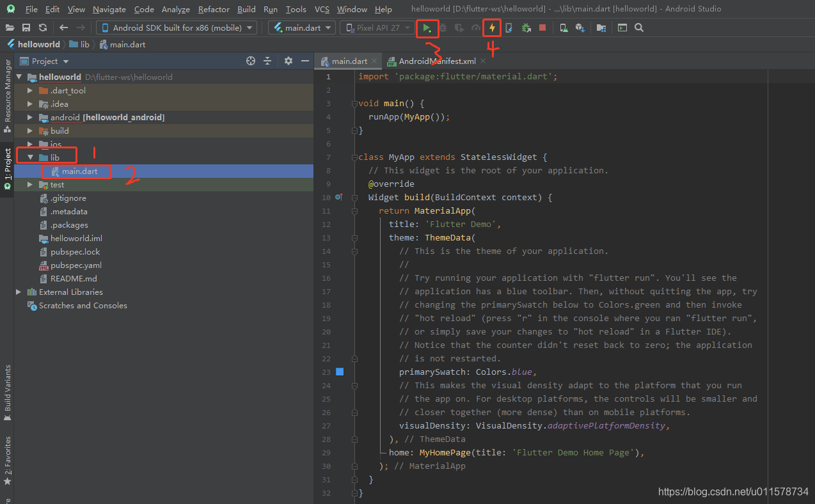Save all files with the save icon
Screen dimensions: 815x504
pyautogui.click(x=26, y=28)
